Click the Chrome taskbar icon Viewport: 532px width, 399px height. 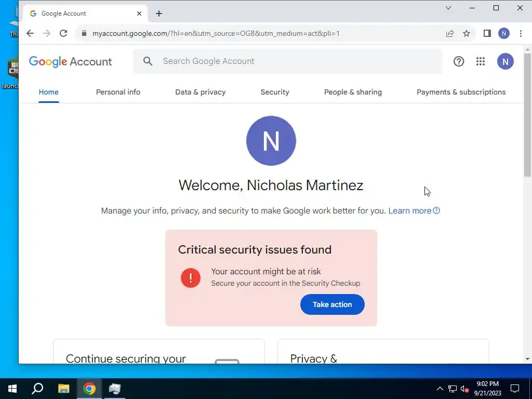click(x=89, y=389)
